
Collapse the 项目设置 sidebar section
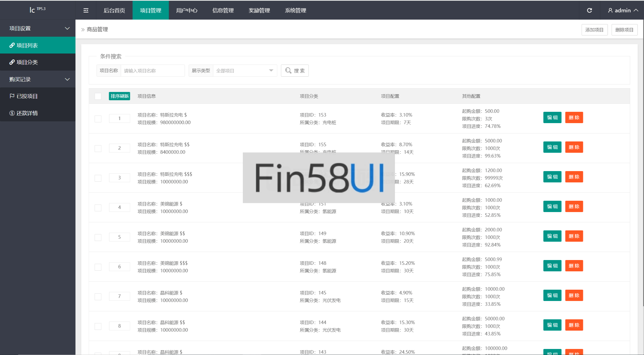tap(67, 28)
